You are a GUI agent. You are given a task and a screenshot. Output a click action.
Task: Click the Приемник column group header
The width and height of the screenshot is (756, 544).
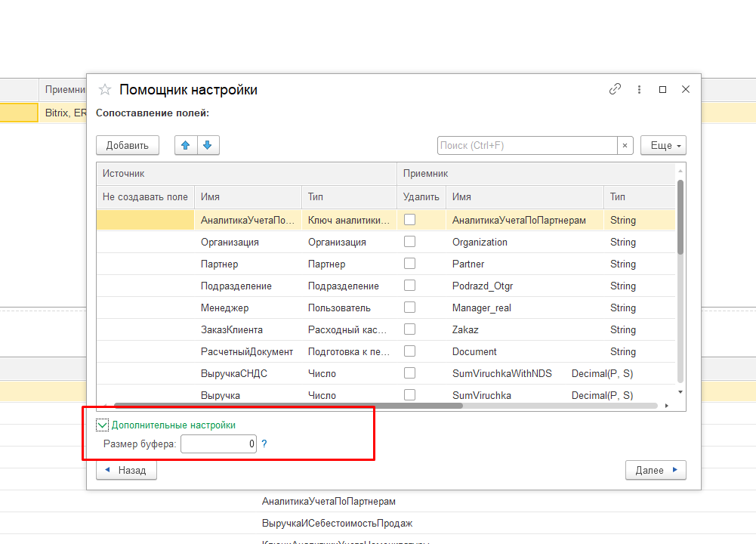(535, 174)
